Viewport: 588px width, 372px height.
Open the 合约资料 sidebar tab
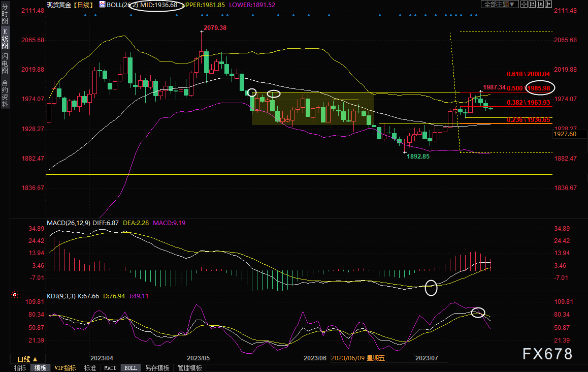5,93
